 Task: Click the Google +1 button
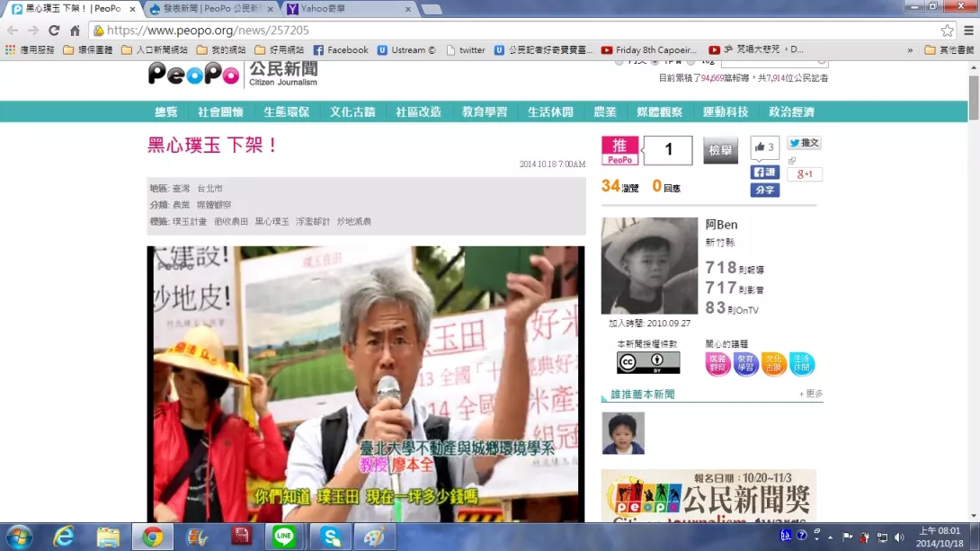[804, 174]
